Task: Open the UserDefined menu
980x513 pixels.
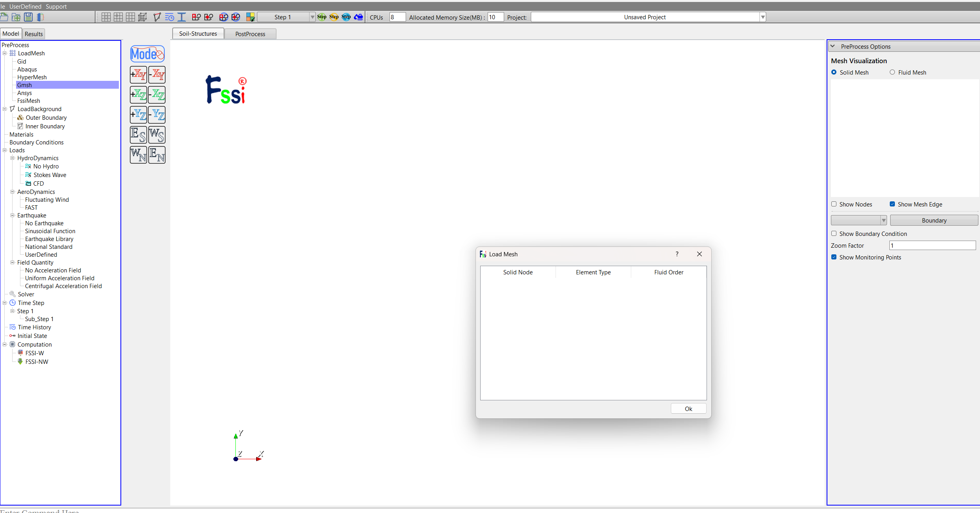Action: pos(26,6)
